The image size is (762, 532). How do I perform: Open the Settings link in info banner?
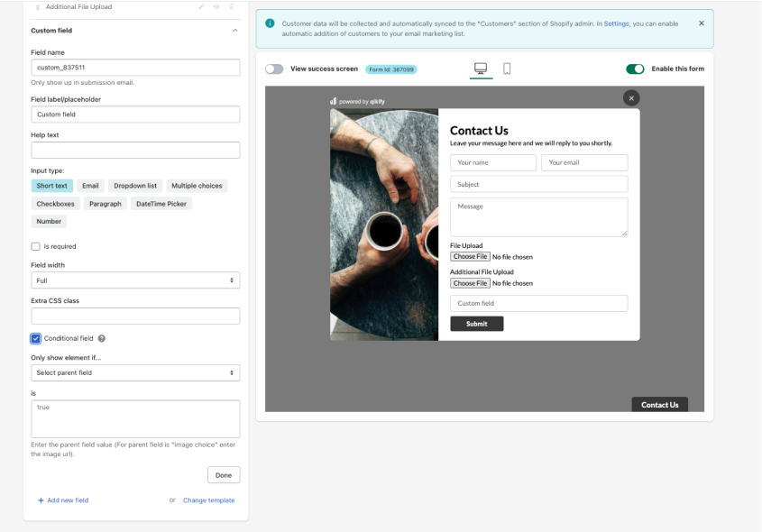tap(616, 23)
